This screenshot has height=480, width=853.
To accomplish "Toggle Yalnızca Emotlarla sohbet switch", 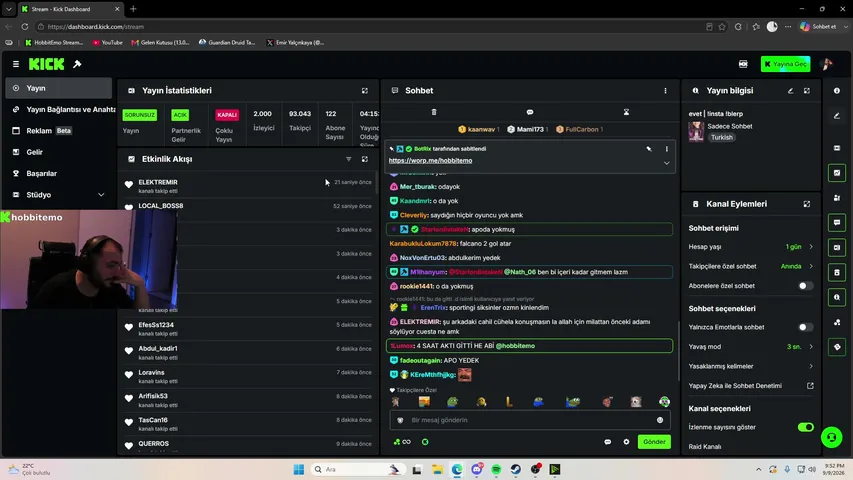I will pyautogui.click(x=806, y=327).
